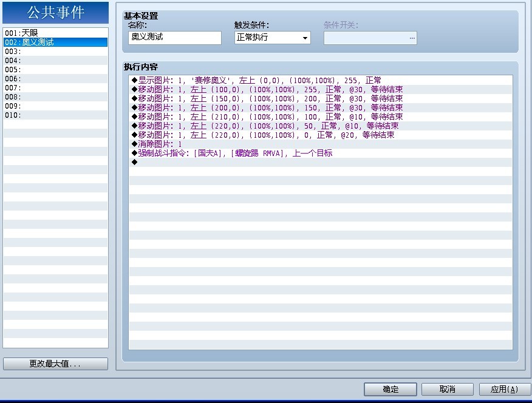This screenshot has height=403, width=532.
Task: Select empty event slot 007
Action: [55, 88]
